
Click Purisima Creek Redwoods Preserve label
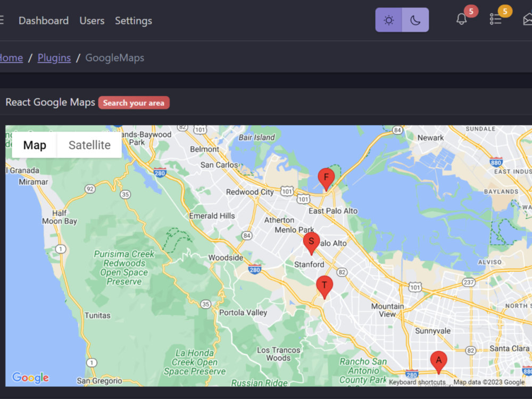[124, 268]
